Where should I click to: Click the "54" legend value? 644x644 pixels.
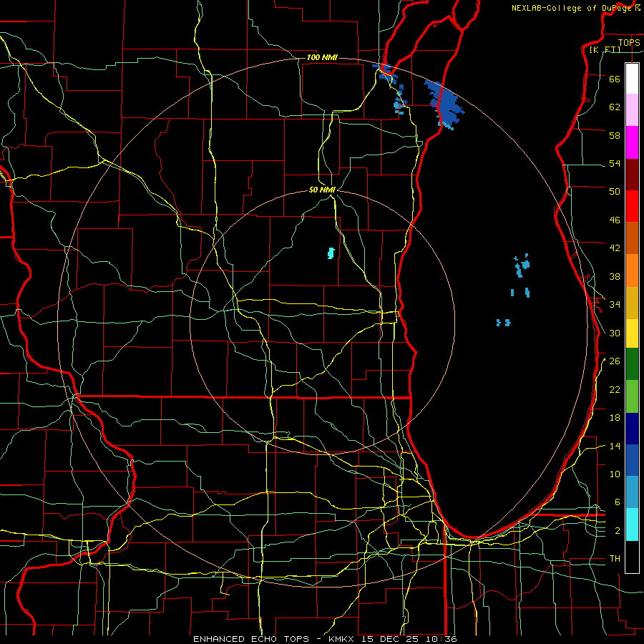(x=615, y=163)
